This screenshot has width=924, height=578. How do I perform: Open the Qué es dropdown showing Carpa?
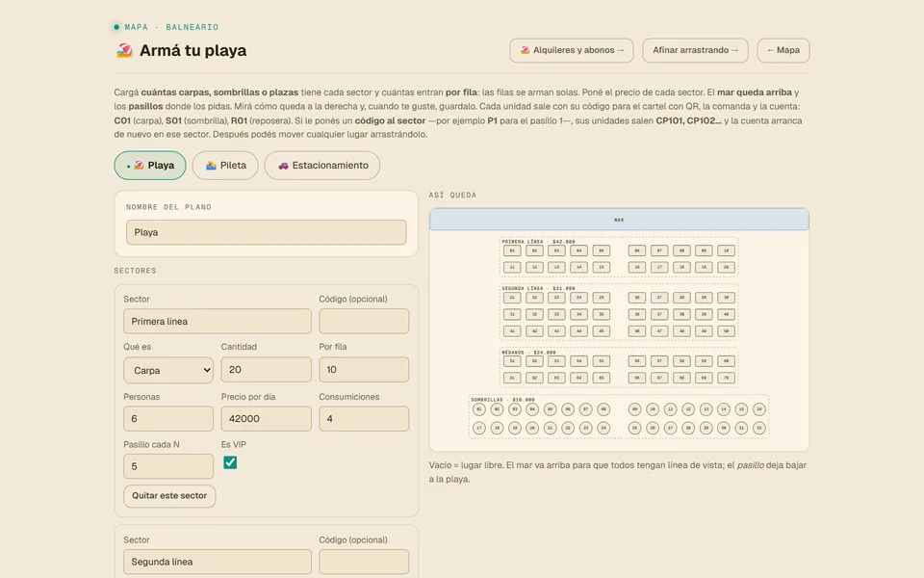point(168,370)
